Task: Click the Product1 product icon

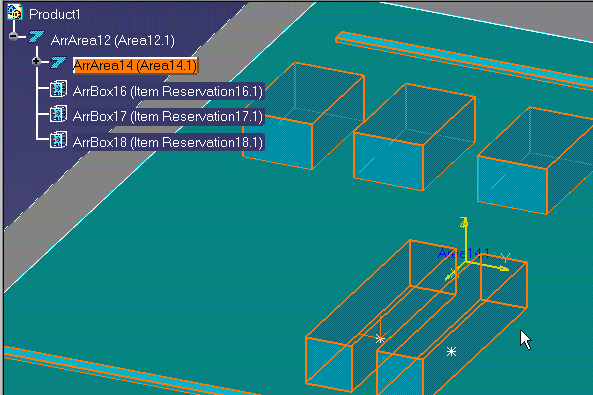Action: click(x=15, y=12)
